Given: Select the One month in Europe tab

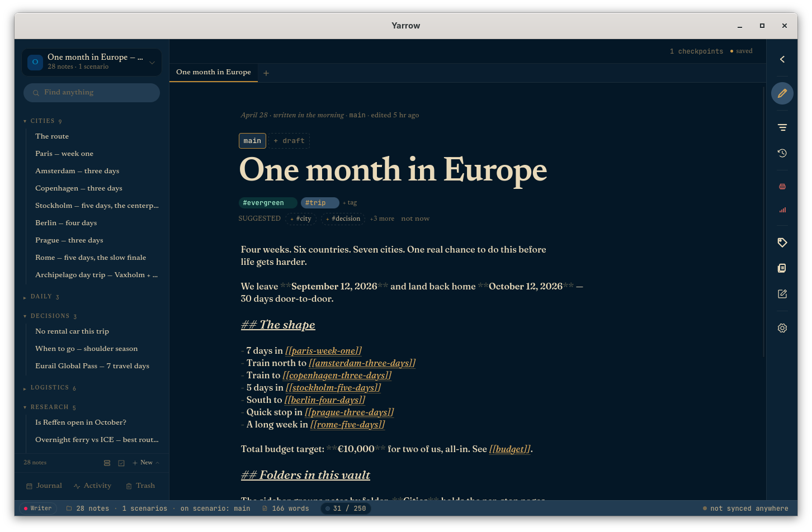Looking at the screenshot, I should pos(214,72).
